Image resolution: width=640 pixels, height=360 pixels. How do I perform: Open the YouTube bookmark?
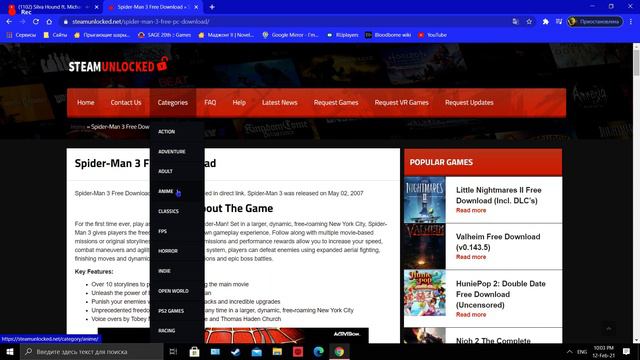[x=432, y=35]
